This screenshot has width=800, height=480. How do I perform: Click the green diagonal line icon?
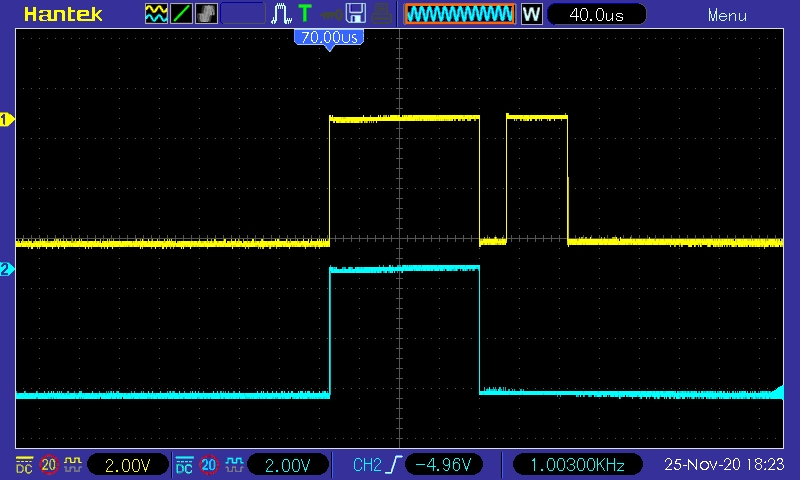coord(182,14)
